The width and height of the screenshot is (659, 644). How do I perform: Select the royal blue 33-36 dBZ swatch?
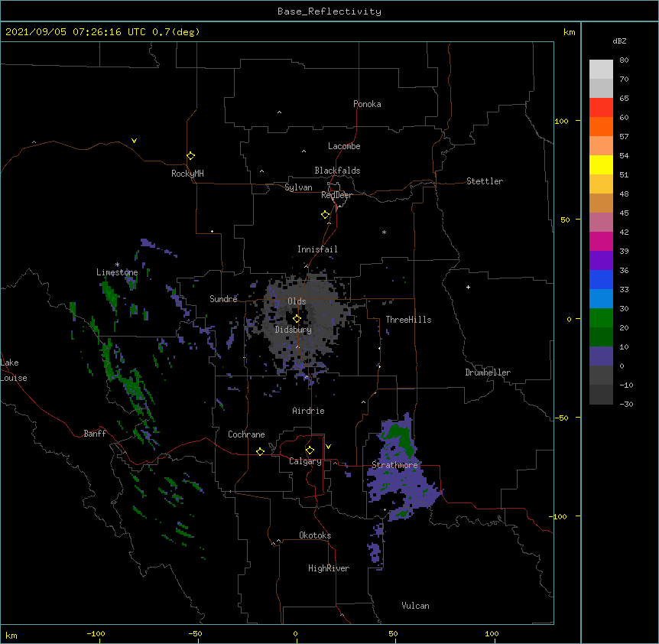click(x=601, y=279)
